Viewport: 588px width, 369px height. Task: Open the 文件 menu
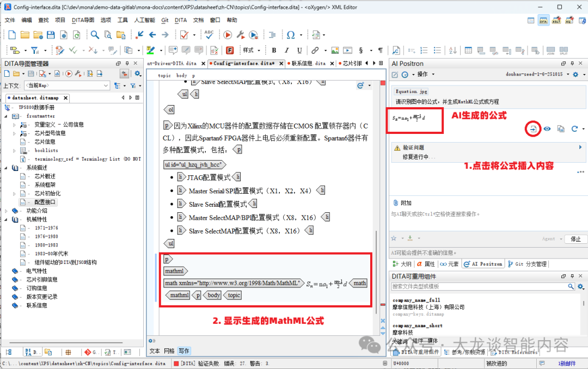(10, 20)
